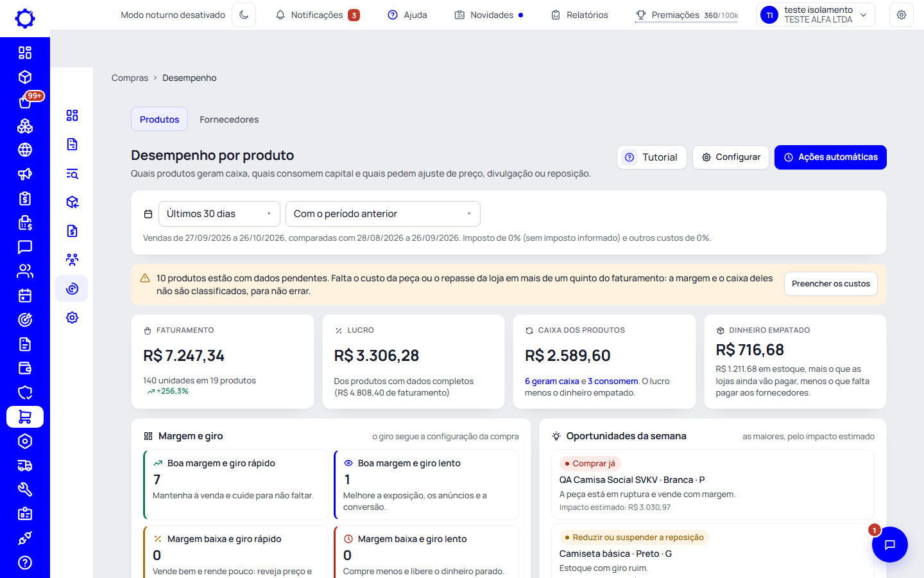924x578 pixels.
Task: Open the wrench tools icon in the sidebar
Action: pos(25,489)
